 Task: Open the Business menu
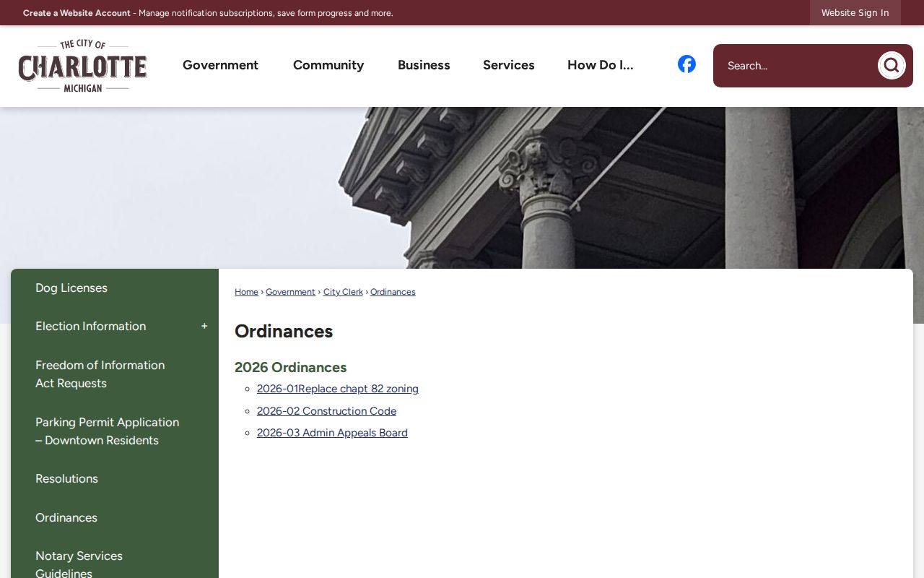coord(424,65)
